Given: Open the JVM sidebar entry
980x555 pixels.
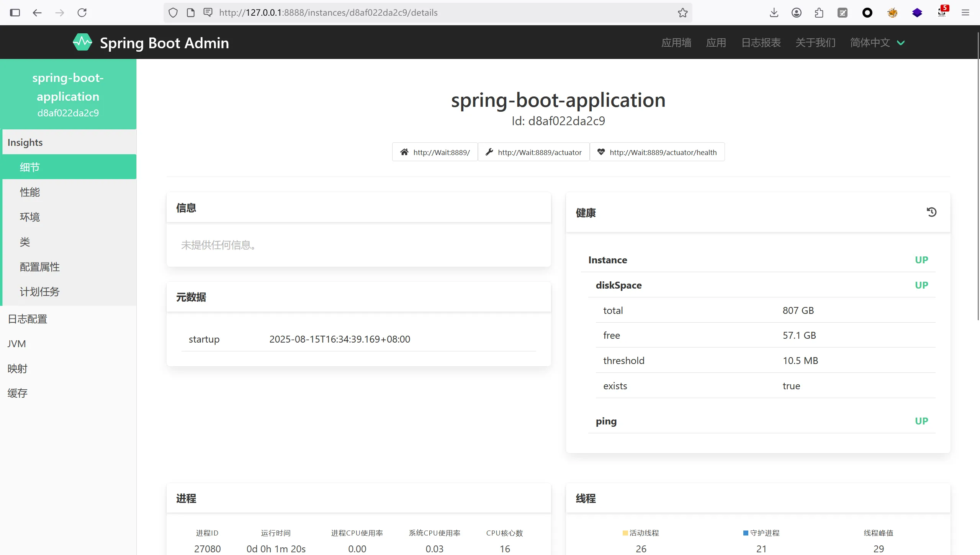Looking at the screenshot, I should pyautogui.click(x=17, y=344).
